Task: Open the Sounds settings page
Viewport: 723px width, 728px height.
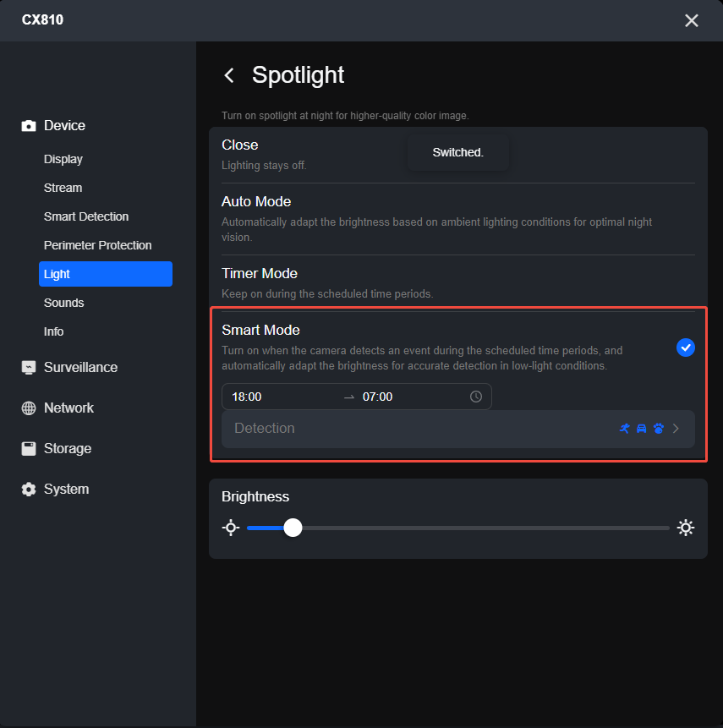Action: coord(63,304)
